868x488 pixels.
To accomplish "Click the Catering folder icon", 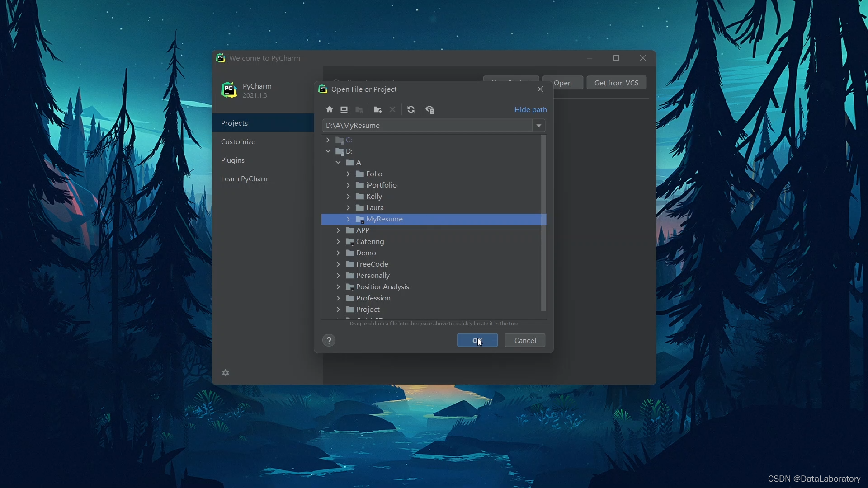I will click(x=350, y=242).
